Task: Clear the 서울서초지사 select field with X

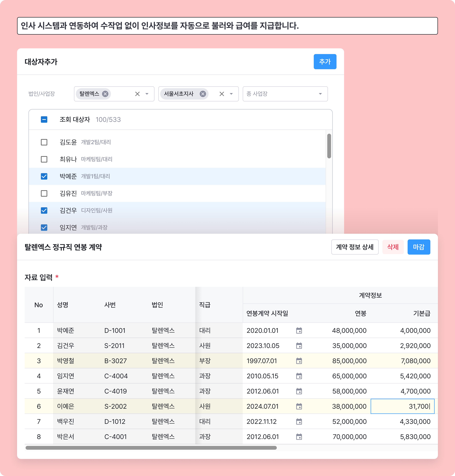Action: pos(222,94)
